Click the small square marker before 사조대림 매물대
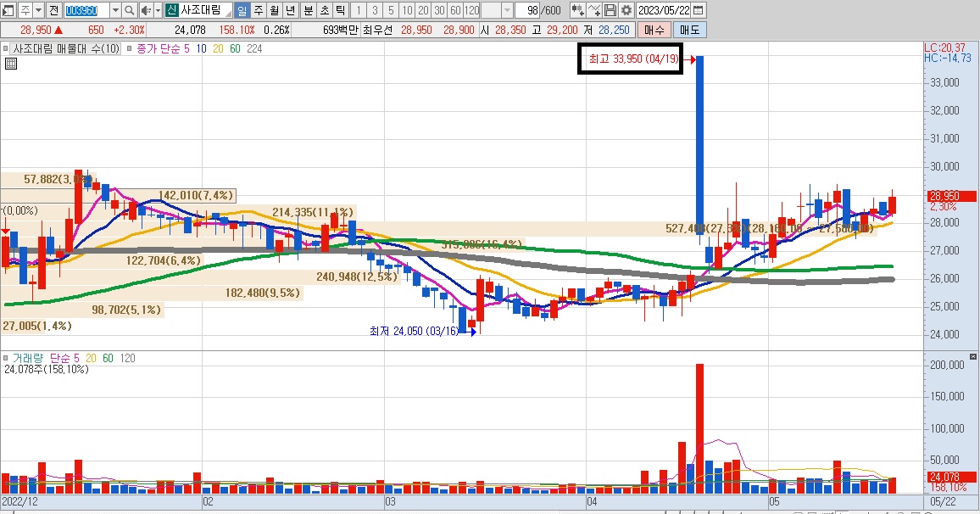This screenshot has height=514, width=980. [x=6, y=48]
